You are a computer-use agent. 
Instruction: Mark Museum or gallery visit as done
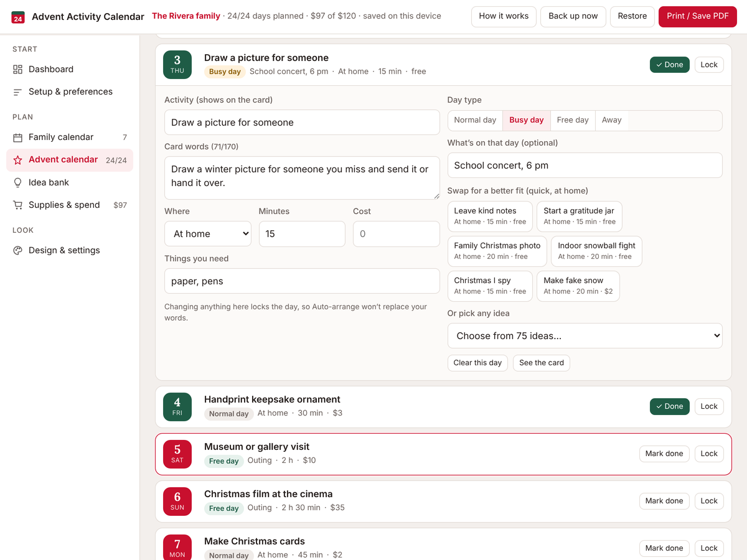tap(664, 454)
